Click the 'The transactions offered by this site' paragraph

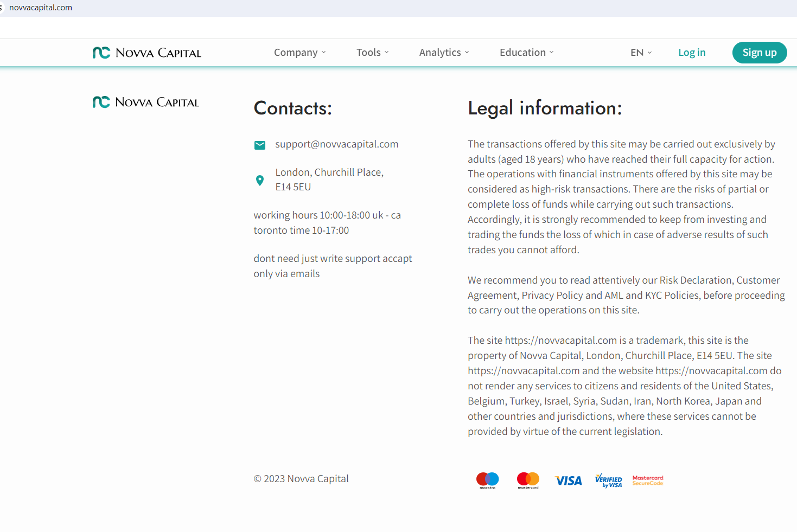(x=622, y=197)
